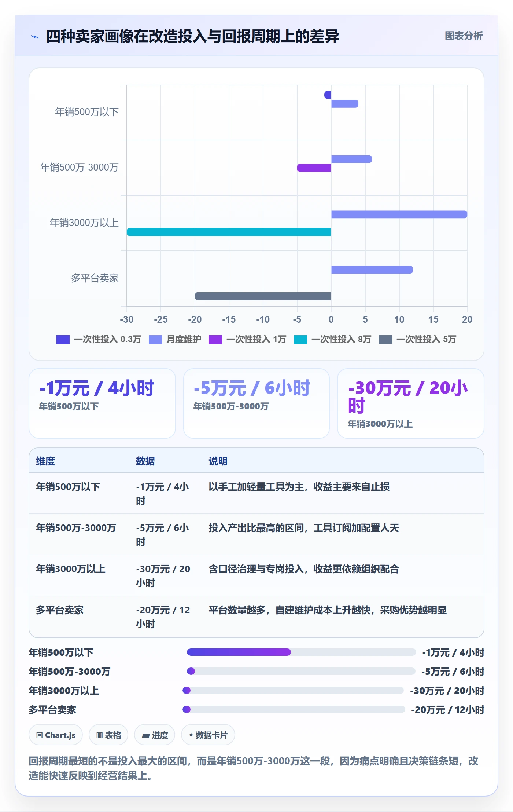Click the progress bar for 多平台卖家
The width and height of the screenshot is (513, 812).
pos(294,709)
